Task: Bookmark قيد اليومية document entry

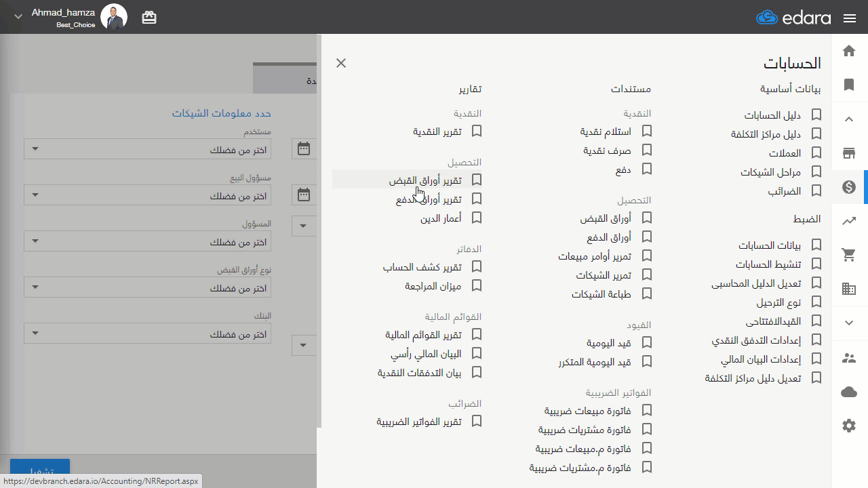Action: pyautogui.click(x=647, y=343)
